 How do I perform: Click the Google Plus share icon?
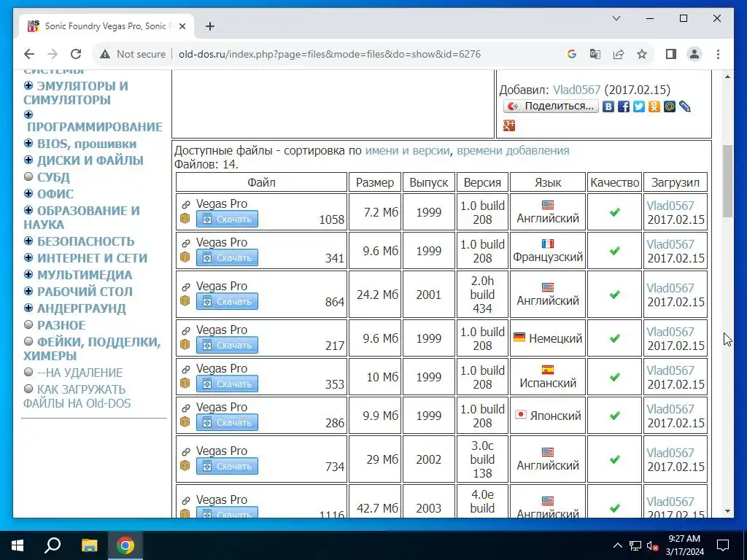508,125
